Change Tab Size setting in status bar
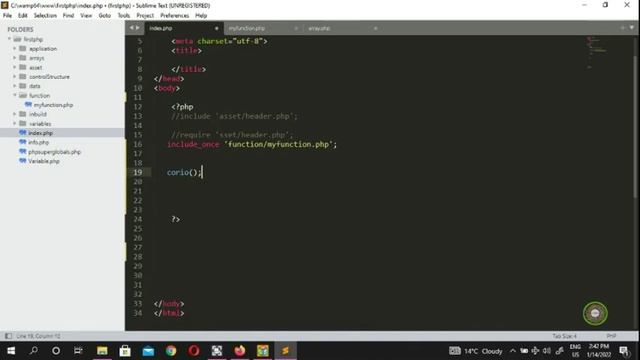 564,336
